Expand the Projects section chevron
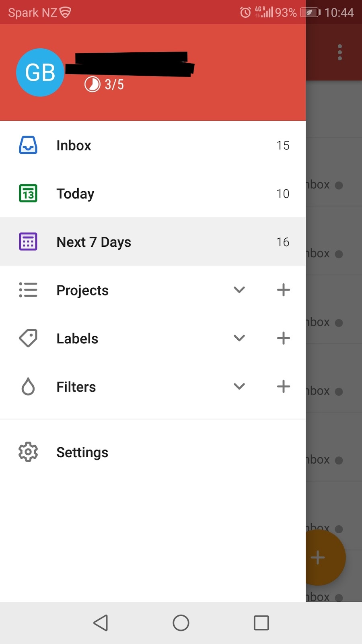Image resolution: width=362 pixels, height=644 pixels. point(239,290)
